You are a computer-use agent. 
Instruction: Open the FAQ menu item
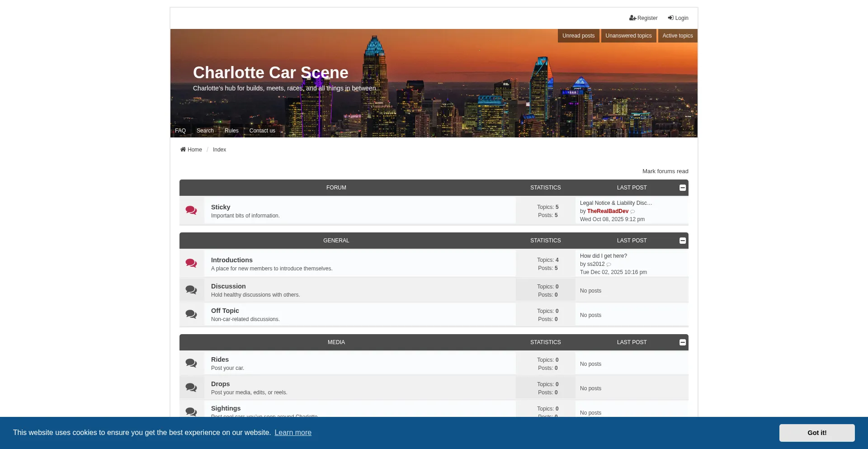pyautogui.click(x=180, y=131)
